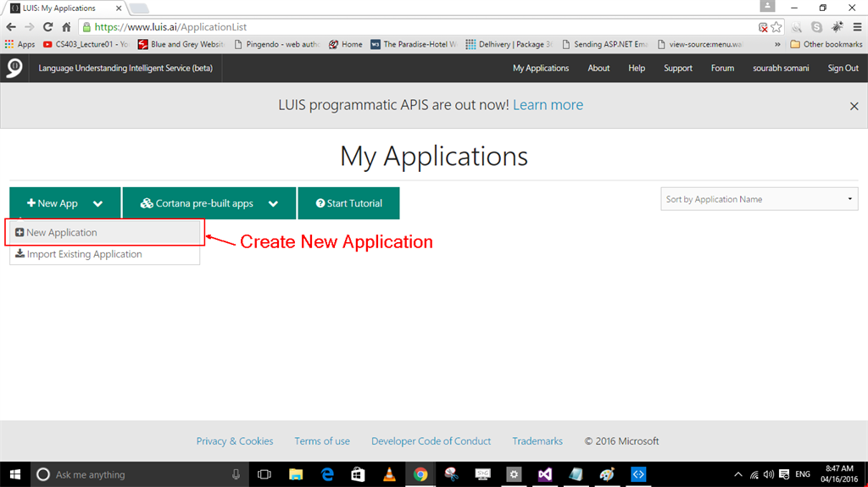Open Help nav item
Viewport: 868px width, 487px height.
click(637, 68)
